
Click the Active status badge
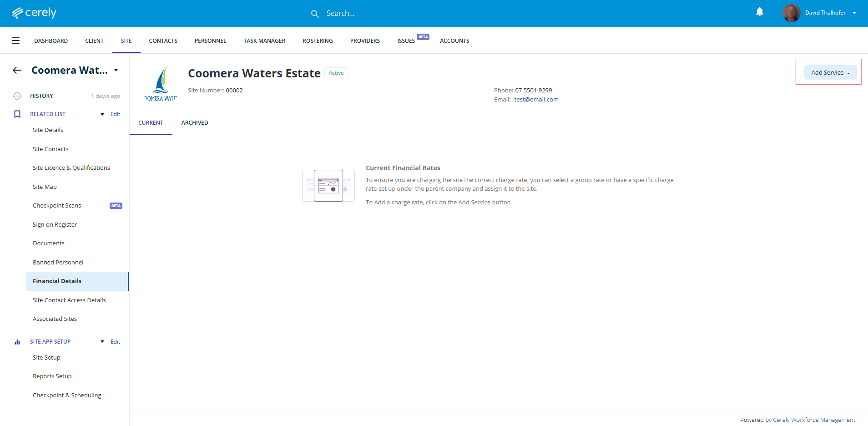(x=336, y=73)
